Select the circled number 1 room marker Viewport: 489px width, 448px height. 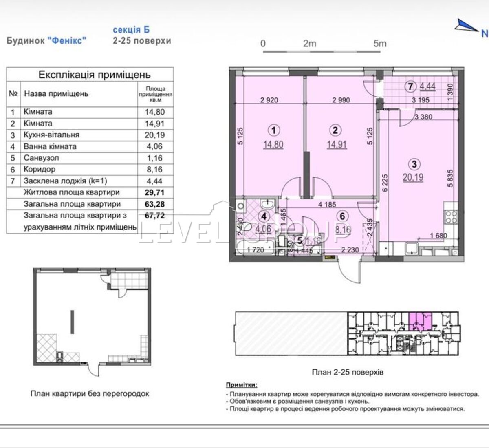[274, 130]
